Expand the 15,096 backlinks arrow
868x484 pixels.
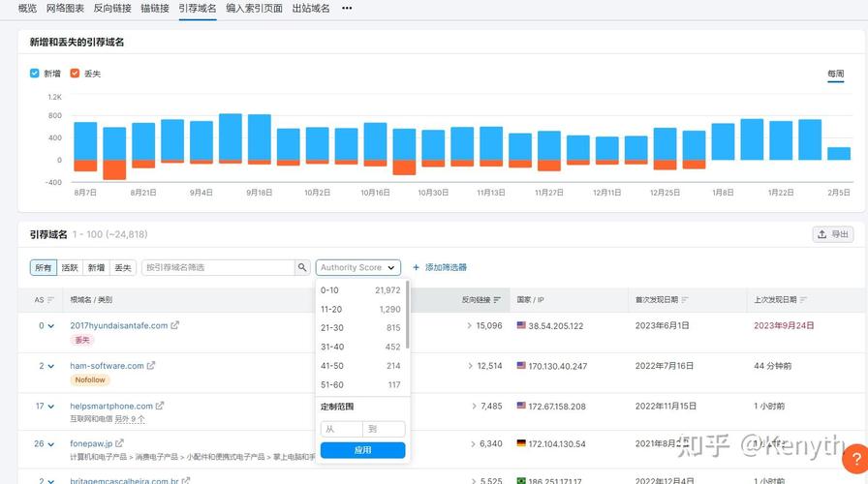point(470,326)
